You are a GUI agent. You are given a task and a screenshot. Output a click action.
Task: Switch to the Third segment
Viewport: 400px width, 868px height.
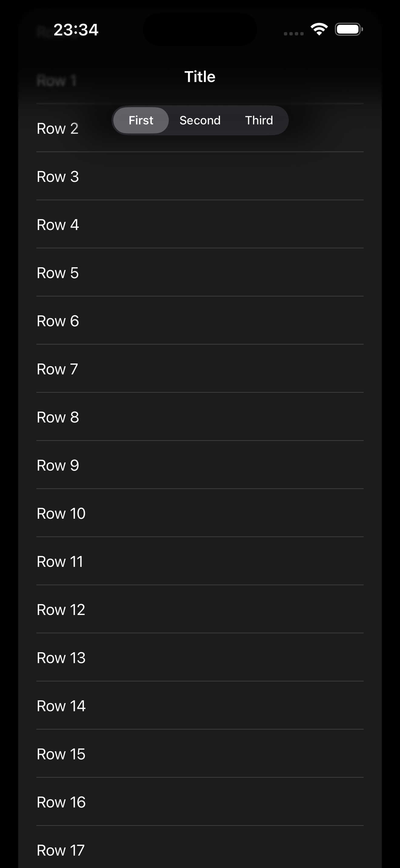[x=259, y=120]
